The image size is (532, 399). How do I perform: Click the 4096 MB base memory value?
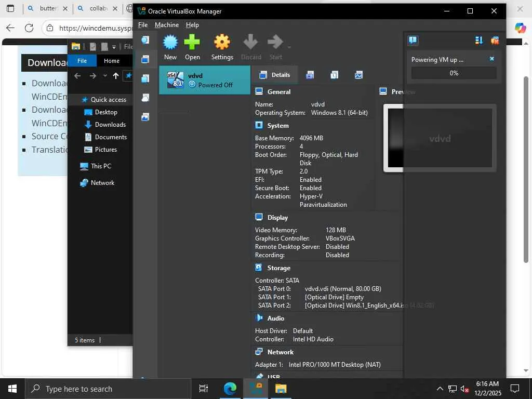click(x=311, y=138)
